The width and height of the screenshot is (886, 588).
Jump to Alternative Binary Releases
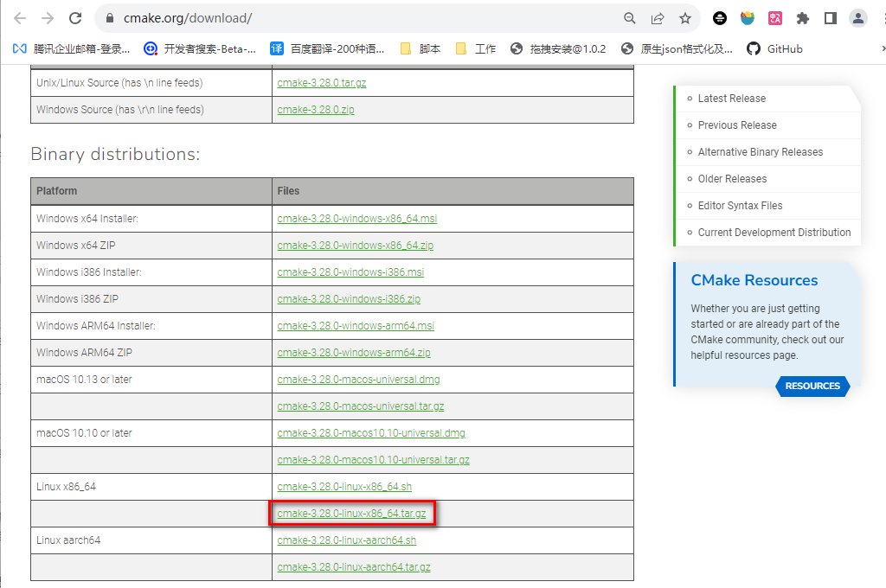point(760,152)
